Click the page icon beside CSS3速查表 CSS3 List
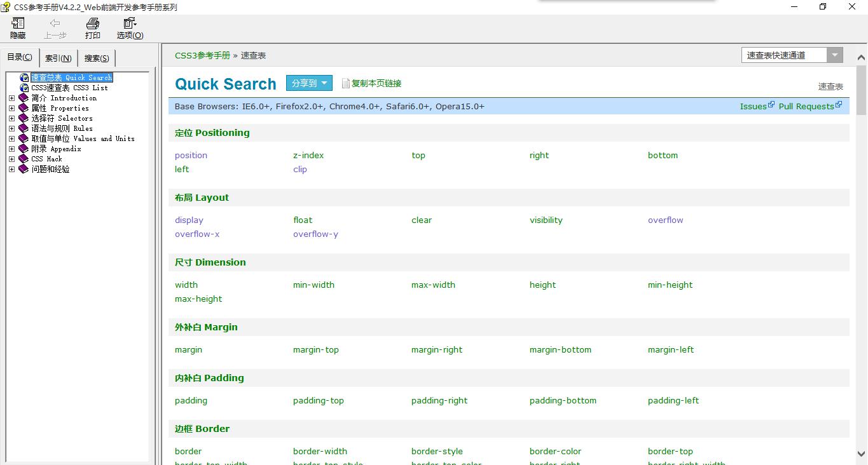This screenshot has height=465, width=868. (24, 88)
